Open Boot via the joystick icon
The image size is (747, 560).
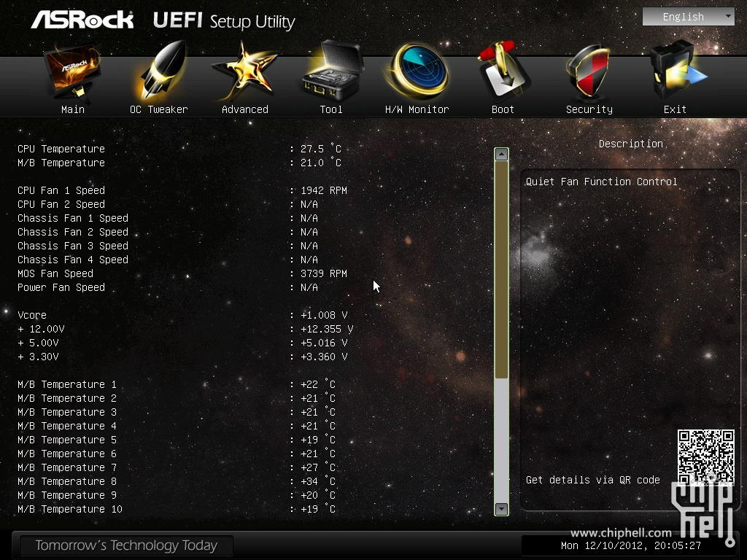503,71
